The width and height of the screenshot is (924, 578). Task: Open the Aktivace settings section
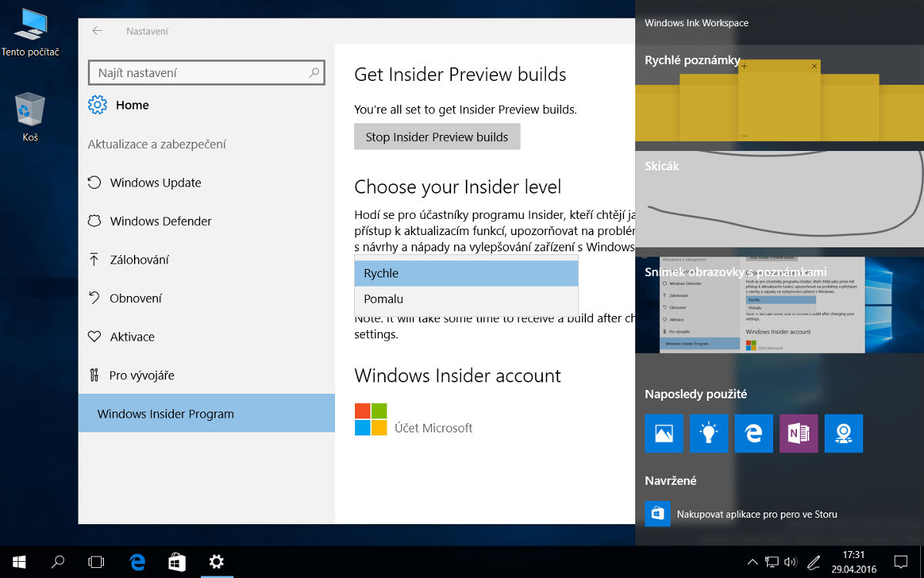coord(206,337)
